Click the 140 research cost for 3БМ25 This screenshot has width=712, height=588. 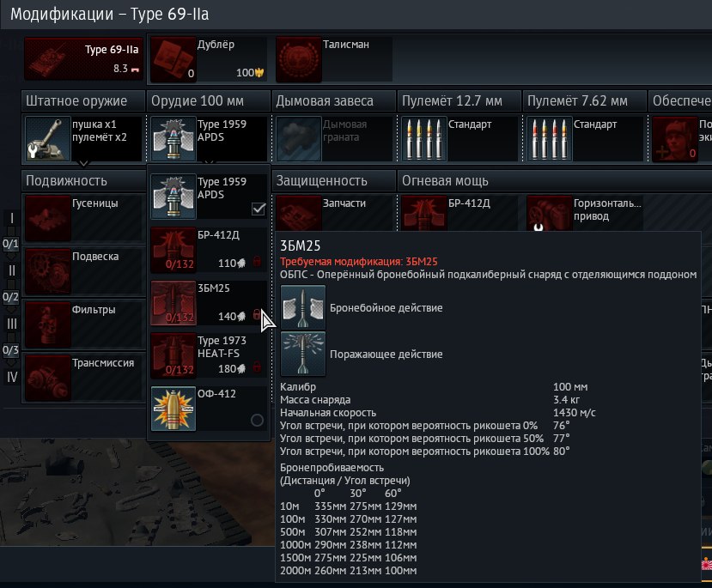[x=232, y=316]
